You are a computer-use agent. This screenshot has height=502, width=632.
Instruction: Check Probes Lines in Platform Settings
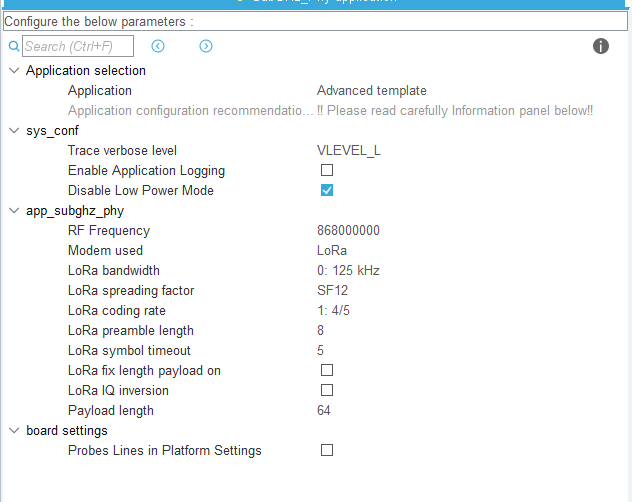pos(327,450)
